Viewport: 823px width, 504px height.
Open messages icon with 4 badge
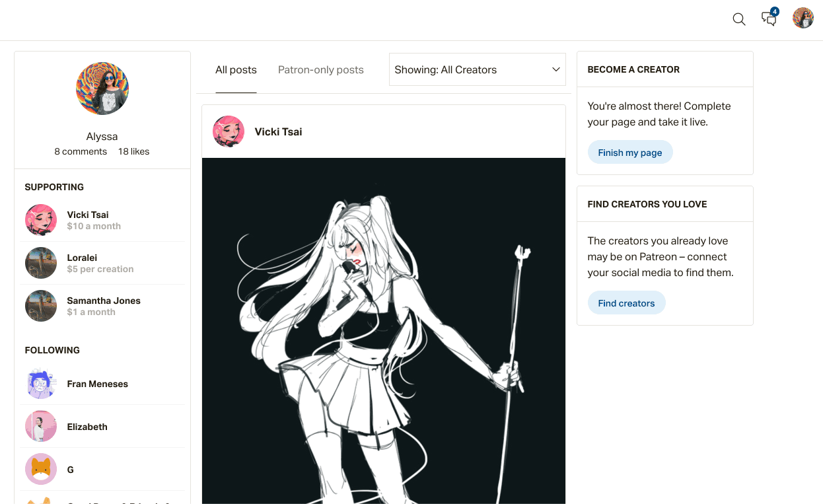click(769, 17)
